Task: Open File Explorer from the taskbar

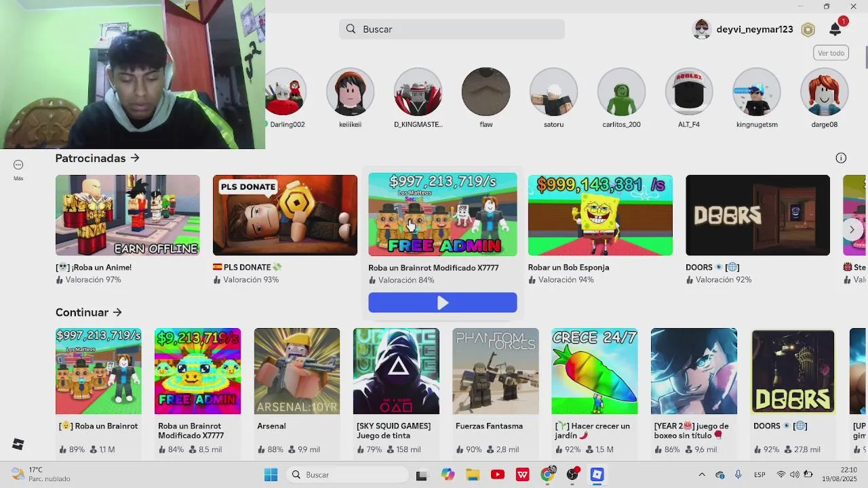Action: tap(473, 474)
